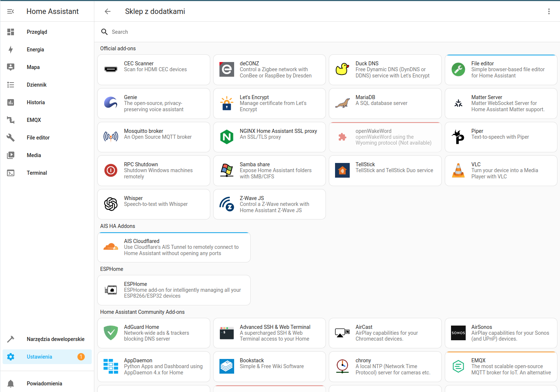Viewport: 560px width, 392px height.
Task: Click the 'Sklep z dodatkami' page title
Action: pyautogui.click(x=155, y=11)
